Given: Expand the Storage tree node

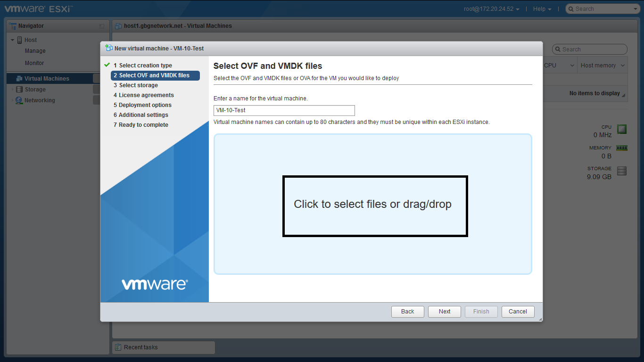Looking at the screenshot, I should 13,90.
